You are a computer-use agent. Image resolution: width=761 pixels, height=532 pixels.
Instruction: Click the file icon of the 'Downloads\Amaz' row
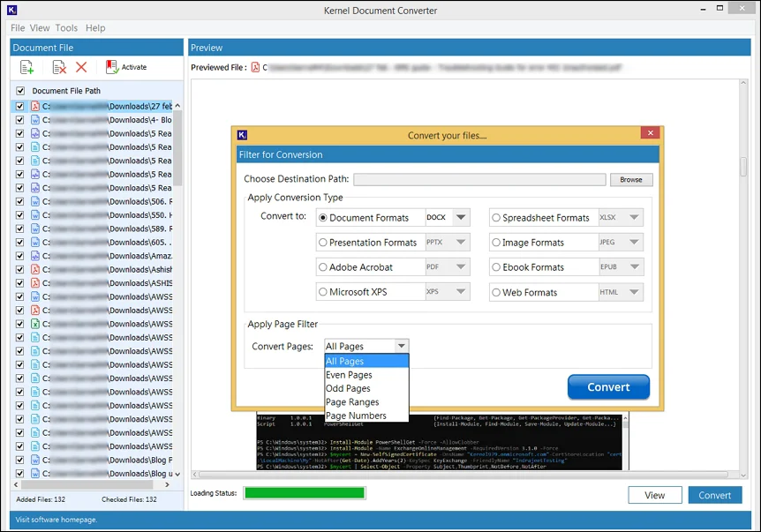click(35, 255)
